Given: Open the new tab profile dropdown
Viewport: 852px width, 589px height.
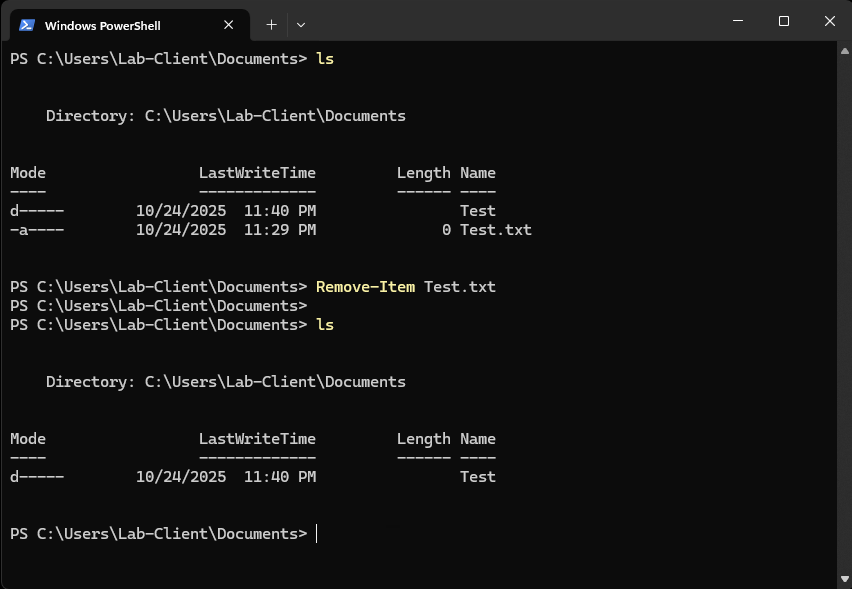Looking at the screenshot, I should click(303, 24).
